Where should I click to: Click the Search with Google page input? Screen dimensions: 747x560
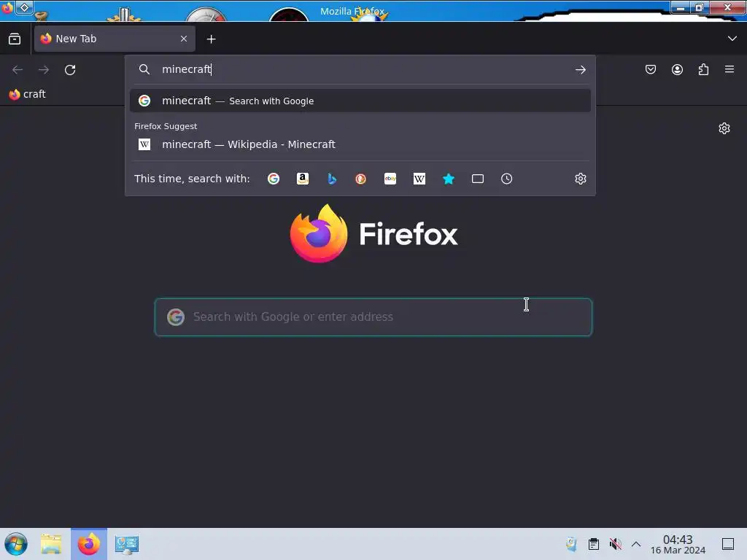point(373,317)
